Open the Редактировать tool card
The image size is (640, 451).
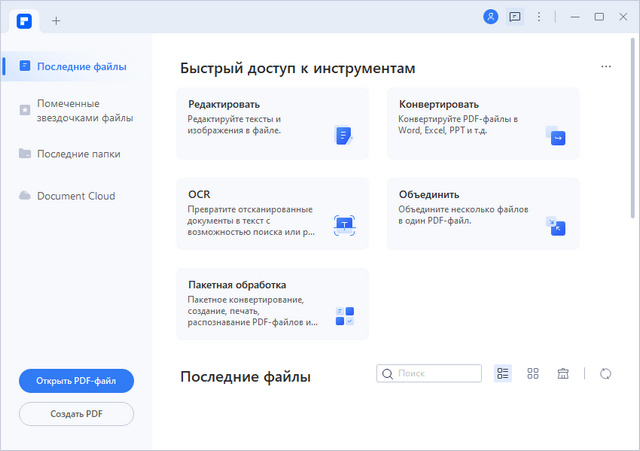pyautogui.click(x=272, y=123)
